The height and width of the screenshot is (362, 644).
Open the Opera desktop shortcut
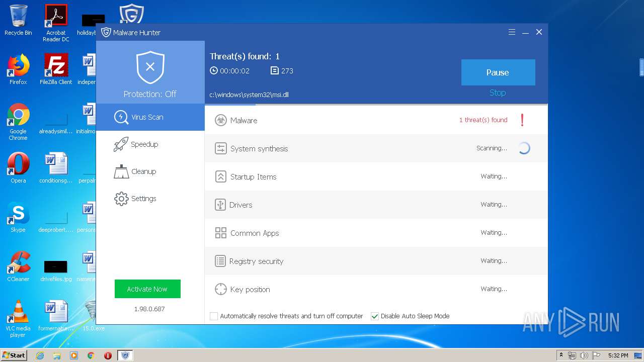coord(18,168)
